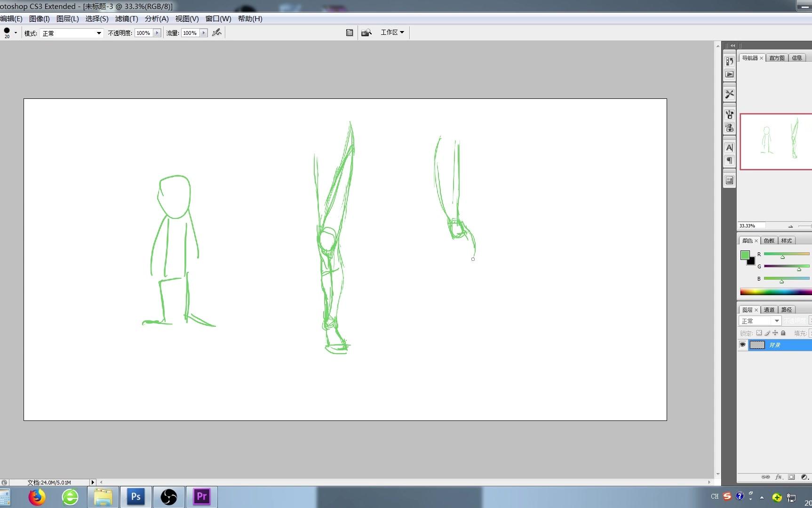Close the 图层 tab
The width and height of the screenshot is (812, 508).
coord(756,310)
